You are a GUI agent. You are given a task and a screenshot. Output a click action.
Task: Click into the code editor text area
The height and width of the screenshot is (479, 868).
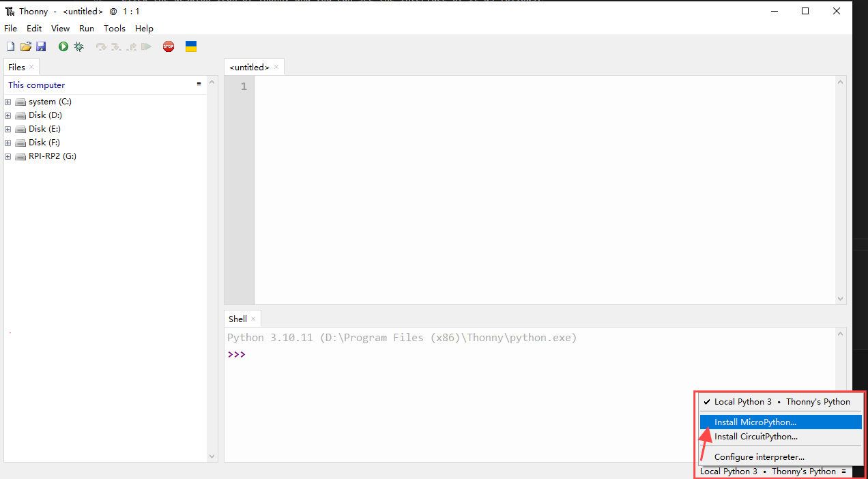click(x=545, y=190)
